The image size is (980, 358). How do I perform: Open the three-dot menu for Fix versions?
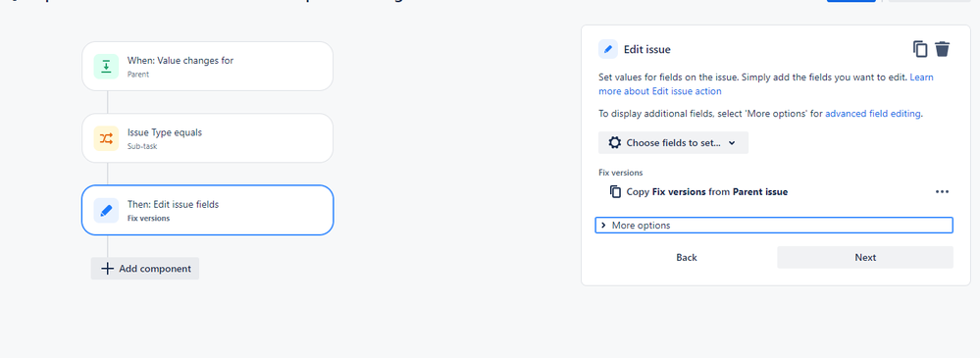point(942,192)
